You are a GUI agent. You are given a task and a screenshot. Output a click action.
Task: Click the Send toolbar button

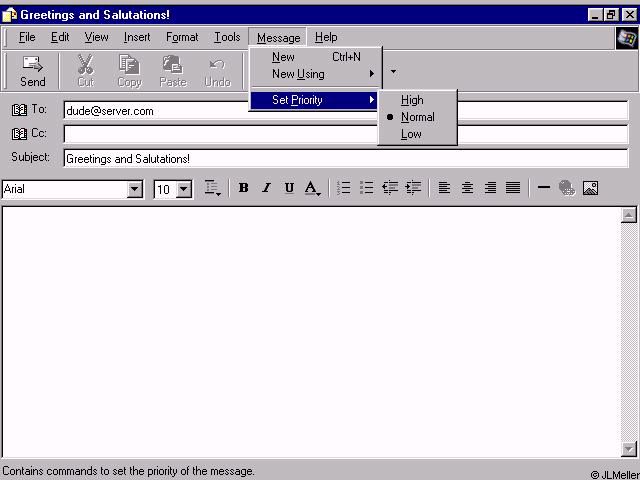pyautogui.click(x=33, y=71)
